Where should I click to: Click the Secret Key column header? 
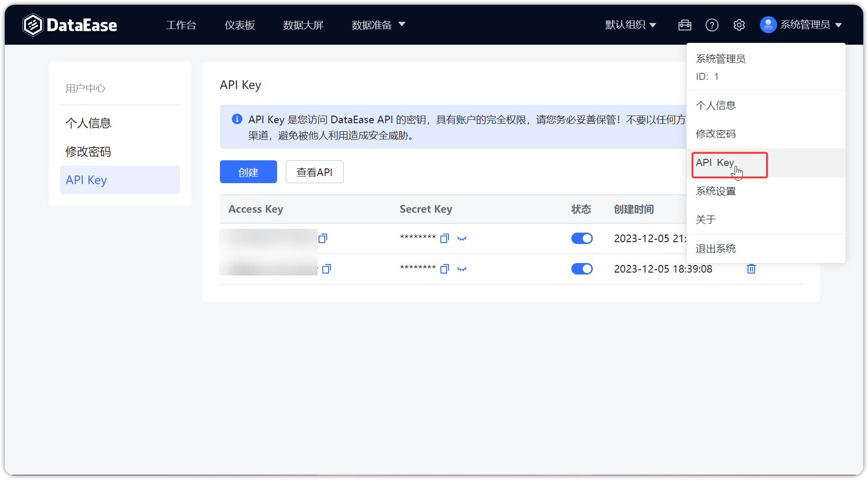tap(426, 209)
